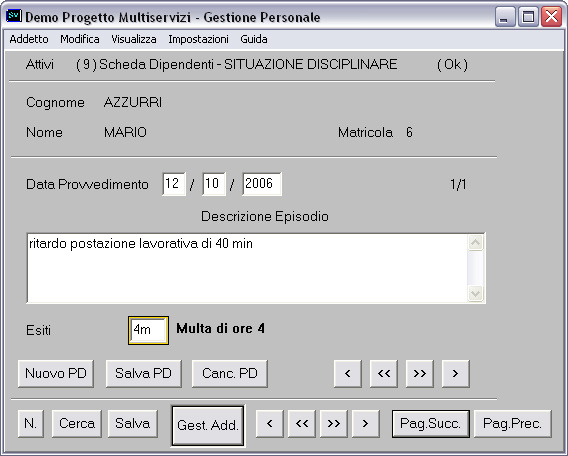The image size is (568, 456).
Task: Open Gest. Add. management
Action: [208, 425]
